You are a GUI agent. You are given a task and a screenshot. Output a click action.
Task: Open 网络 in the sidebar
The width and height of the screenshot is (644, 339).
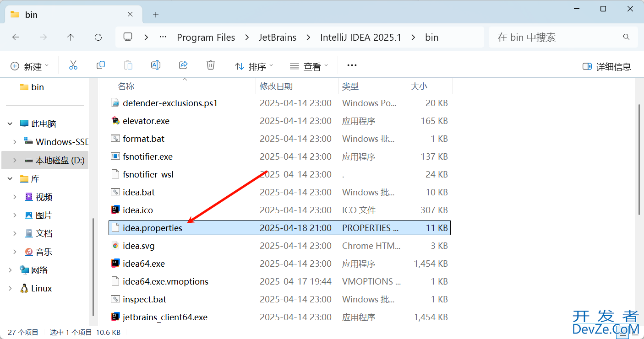tap(34, 270)
